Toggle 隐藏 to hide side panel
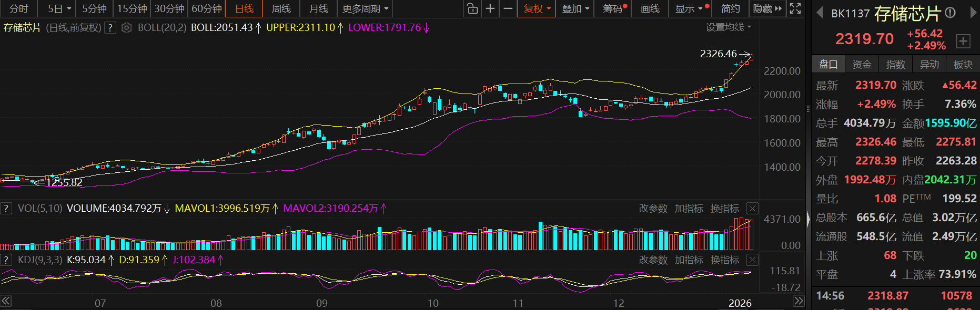 (766, 8)
